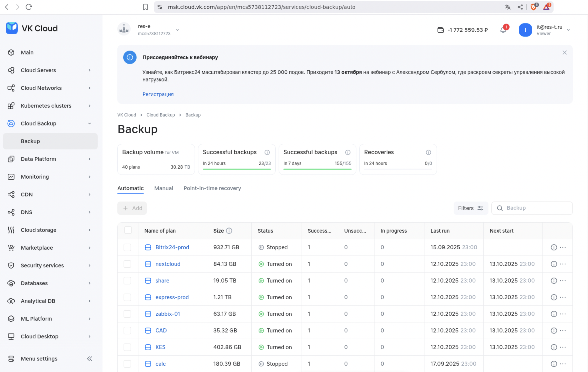Screen dimensions: 588x372
Task: Click browser translate page icon
Action: point(508,7)
